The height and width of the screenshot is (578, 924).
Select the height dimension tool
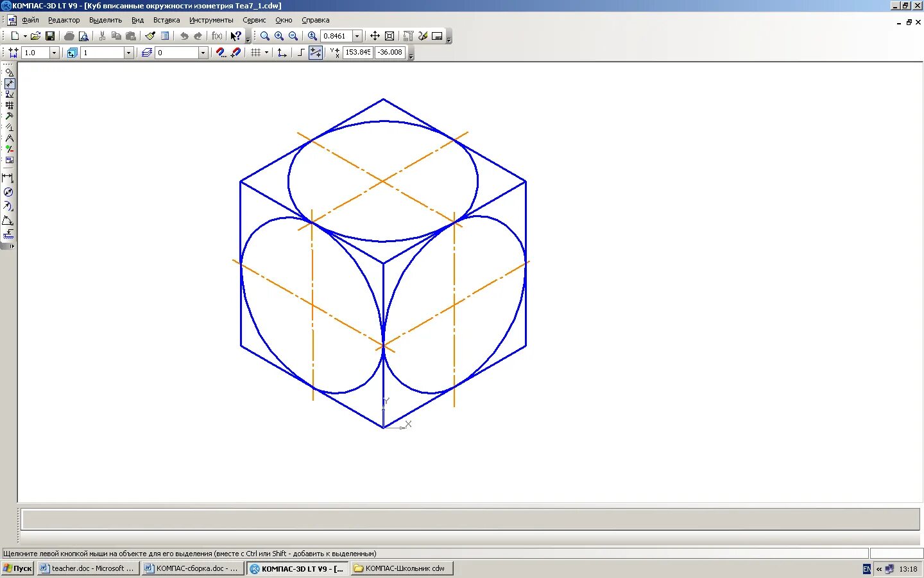pos(8,234)
